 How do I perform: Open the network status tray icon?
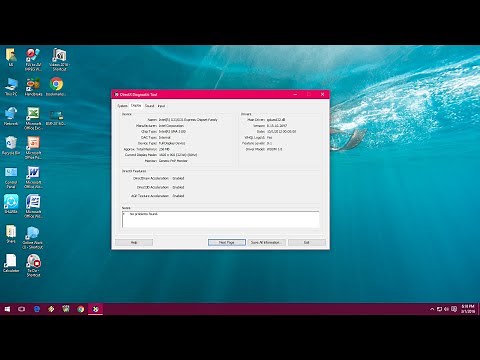440,309
